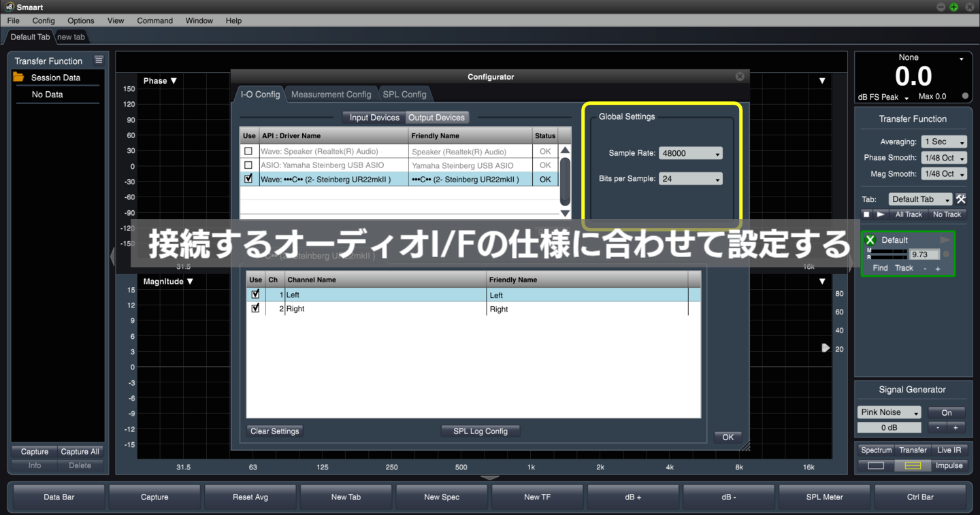The width and height of the screenshot is (980, 515).
Task: Select the single-pane view layout icon
Action: tap(876, 465)
